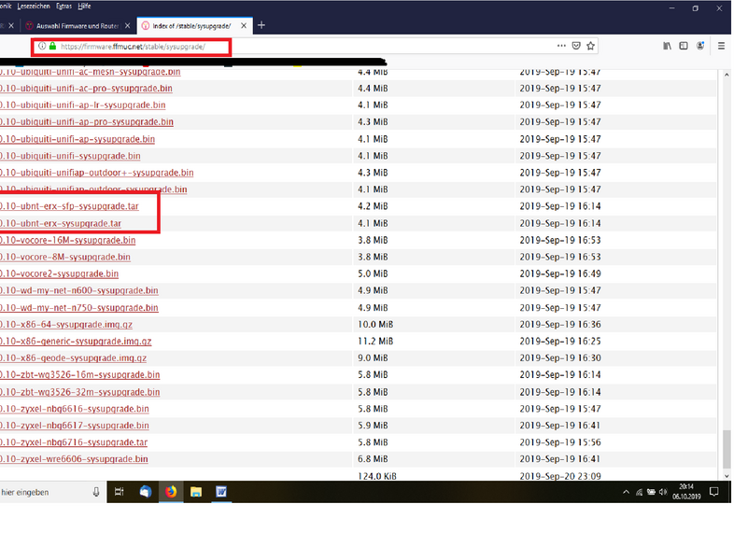Open the Lesezeichen menu
The image size is (747, 560).
click(x=34, y=7)
